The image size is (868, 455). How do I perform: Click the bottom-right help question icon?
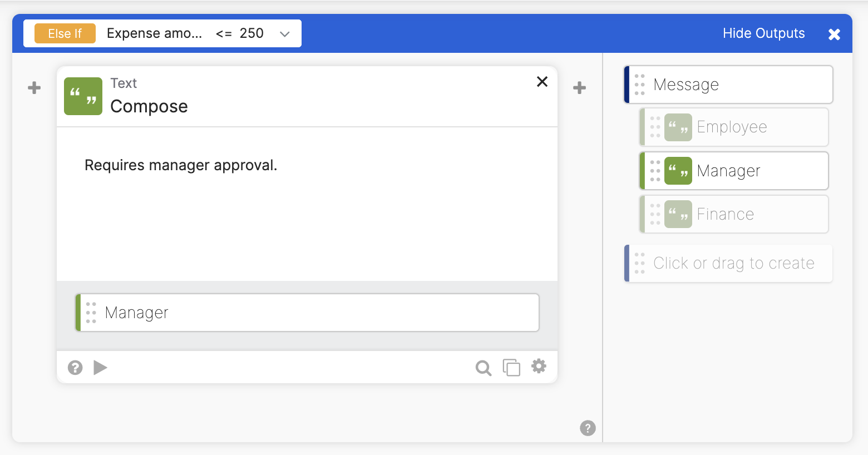[x=588, y=428]
